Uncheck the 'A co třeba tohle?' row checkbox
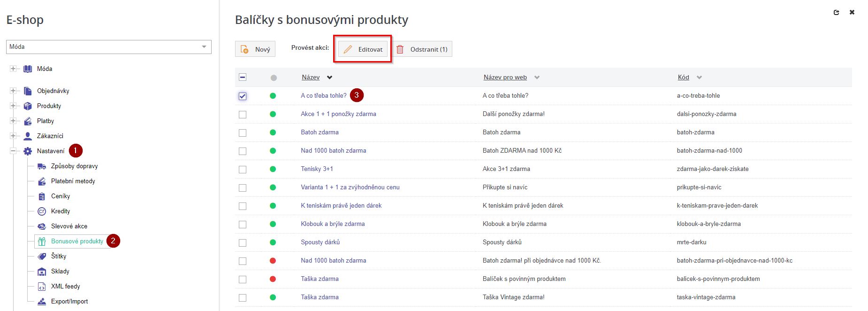The height and width of the screenshot is (311, 868). [243, 96]
